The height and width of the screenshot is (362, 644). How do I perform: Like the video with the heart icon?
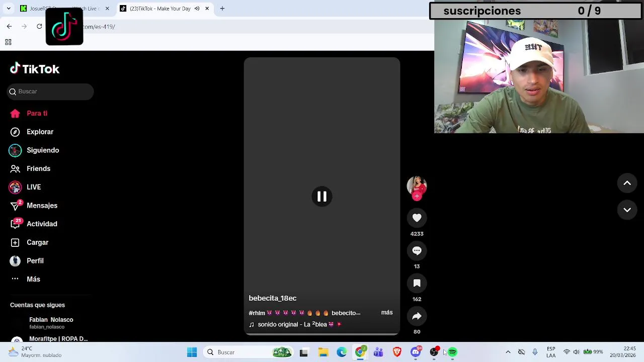tap(417, 218)
